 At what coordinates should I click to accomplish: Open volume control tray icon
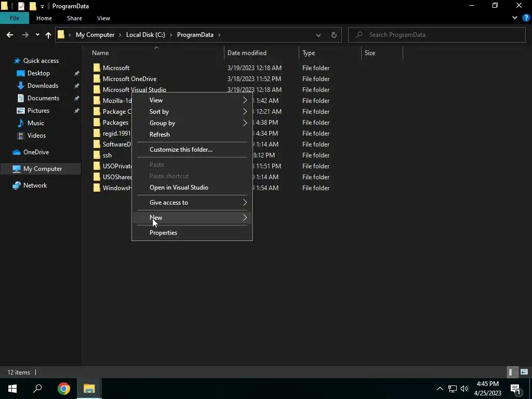pyautogui.click(x=464, y=389)
